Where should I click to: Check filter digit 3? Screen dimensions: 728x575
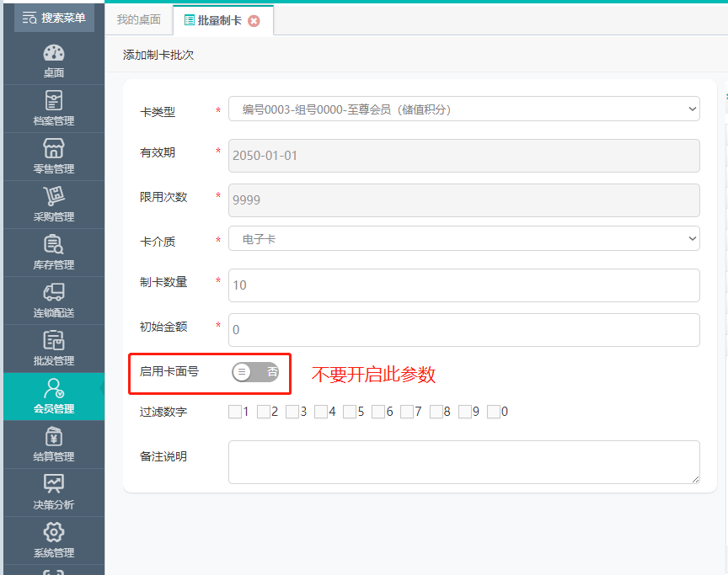click(292, 412)
